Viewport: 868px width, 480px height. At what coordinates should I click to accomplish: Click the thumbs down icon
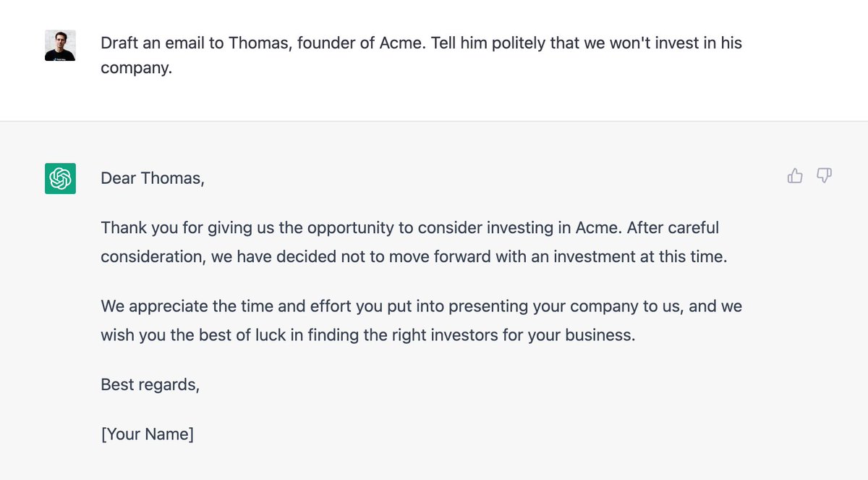[x=824, y=176]
